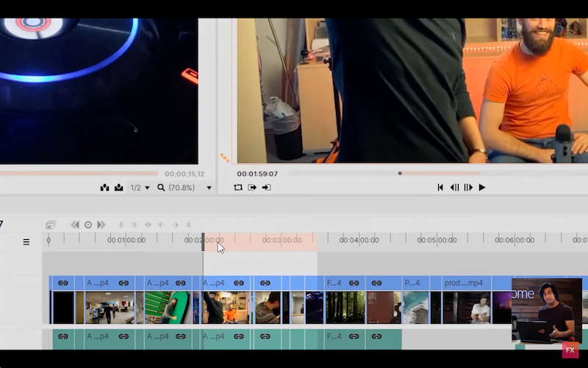
Task: Select the masked man clip thumbnail
Action: point(268,308)
